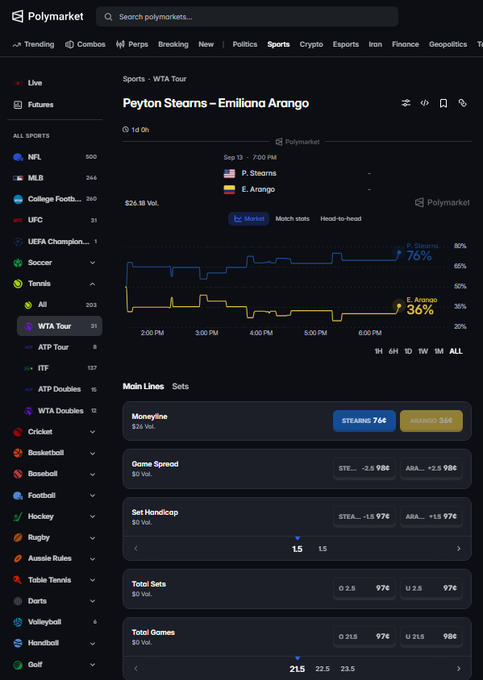The image size is (483, 680).
Task: Open chart settings sliders icon
Action: (406, 103)
